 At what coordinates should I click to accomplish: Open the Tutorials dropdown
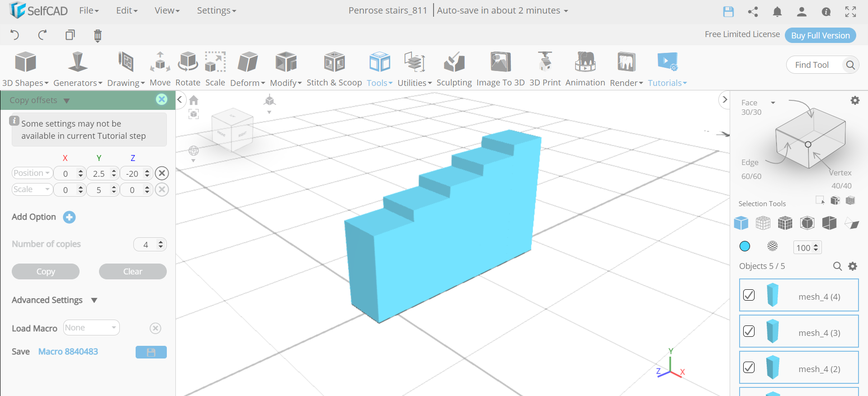tap(667, 69)
